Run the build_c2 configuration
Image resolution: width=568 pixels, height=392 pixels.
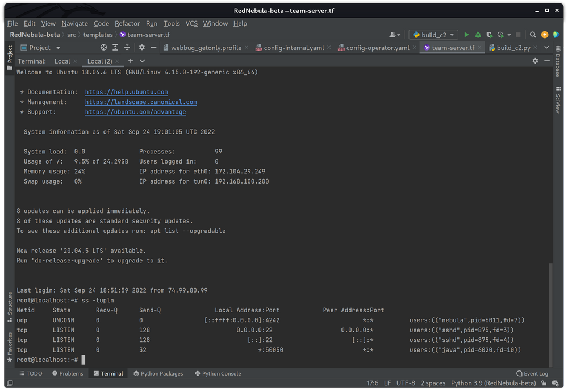click(466, 35)
